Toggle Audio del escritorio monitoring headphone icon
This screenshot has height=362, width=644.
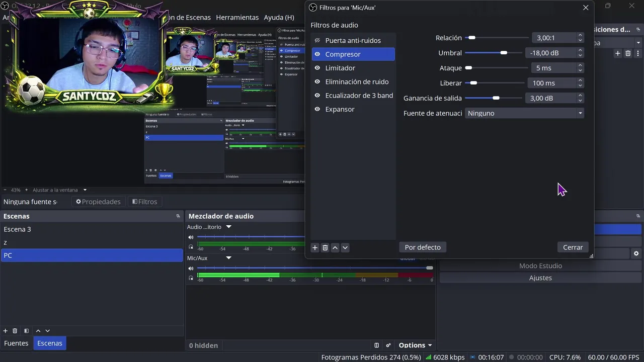point(191,246)
